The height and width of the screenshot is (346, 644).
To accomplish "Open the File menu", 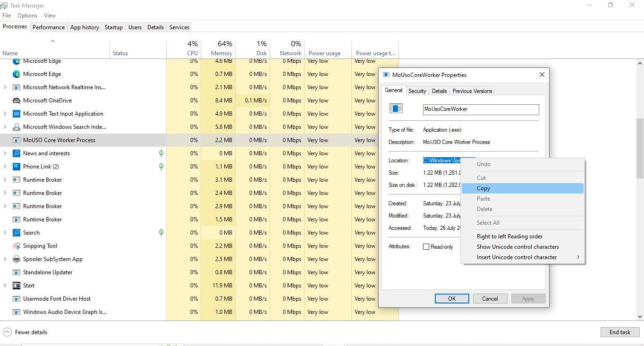I will coord(7,16).
